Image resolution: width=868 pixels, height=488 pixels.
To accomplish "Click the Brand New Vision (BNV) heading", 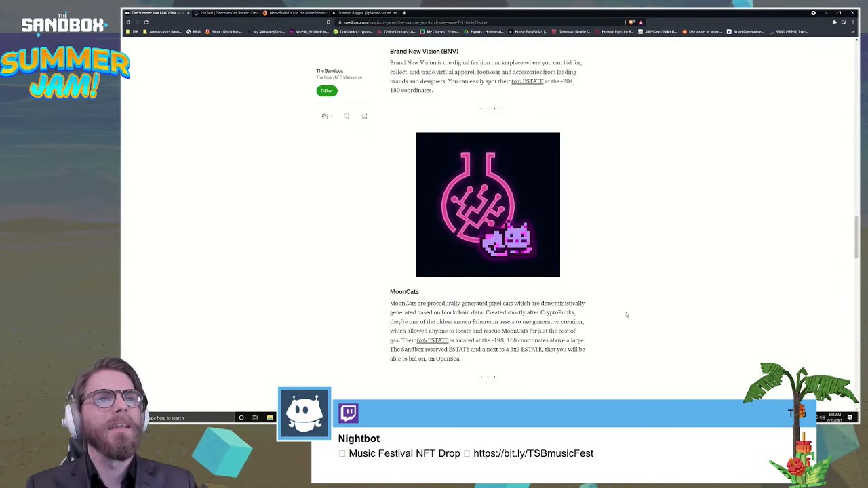I will pos(424,52).
